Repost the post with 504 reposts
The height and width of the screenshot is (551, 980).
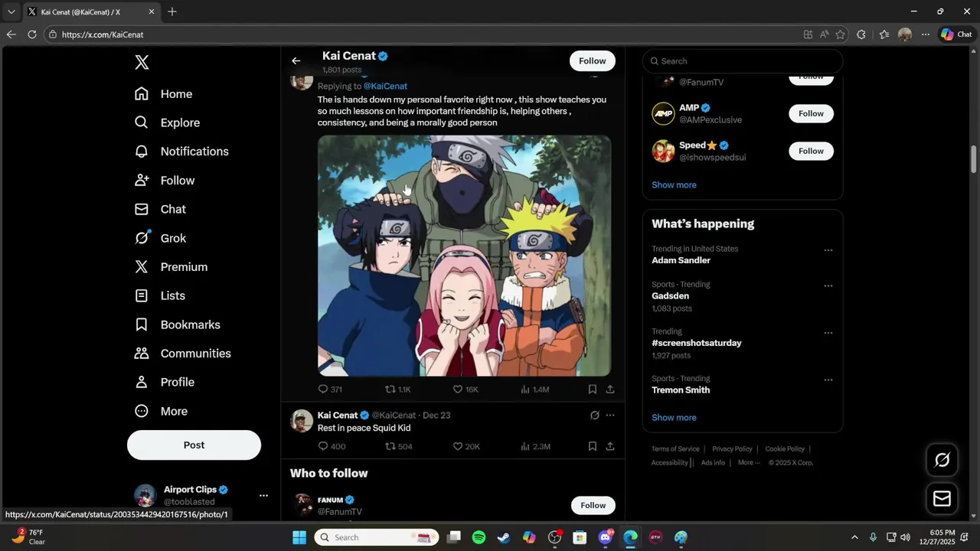(398, 446)
